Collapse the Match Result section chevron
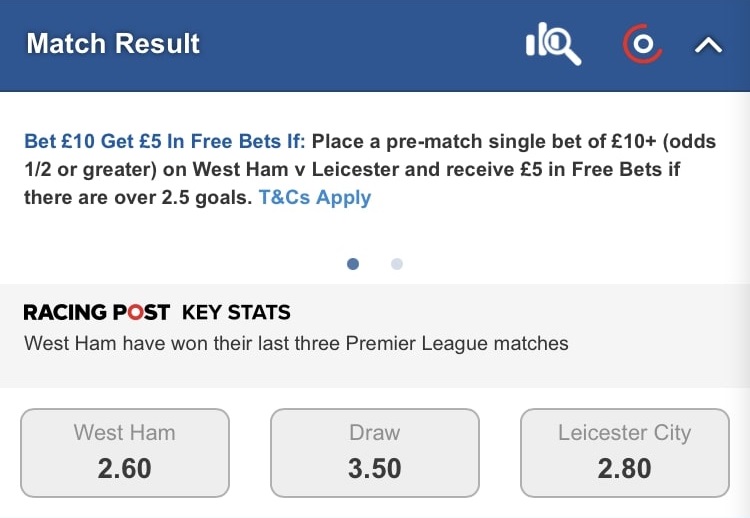 [x=708, y=45]
